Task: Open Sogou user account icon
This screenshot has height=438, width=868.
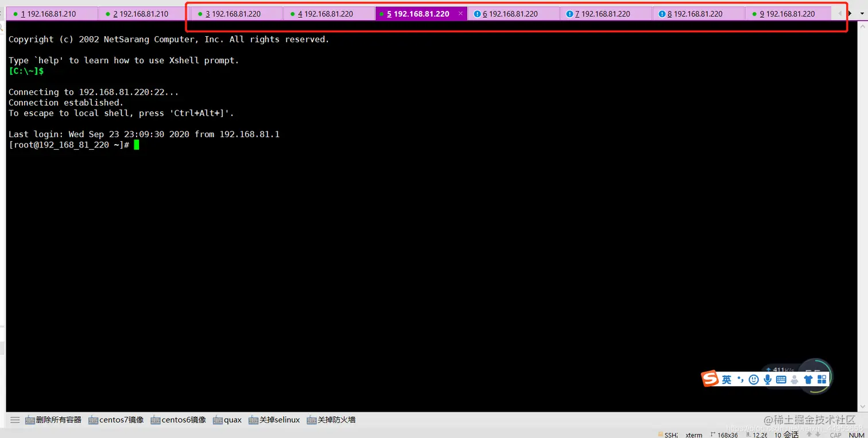Action: (x=795, y=379)
